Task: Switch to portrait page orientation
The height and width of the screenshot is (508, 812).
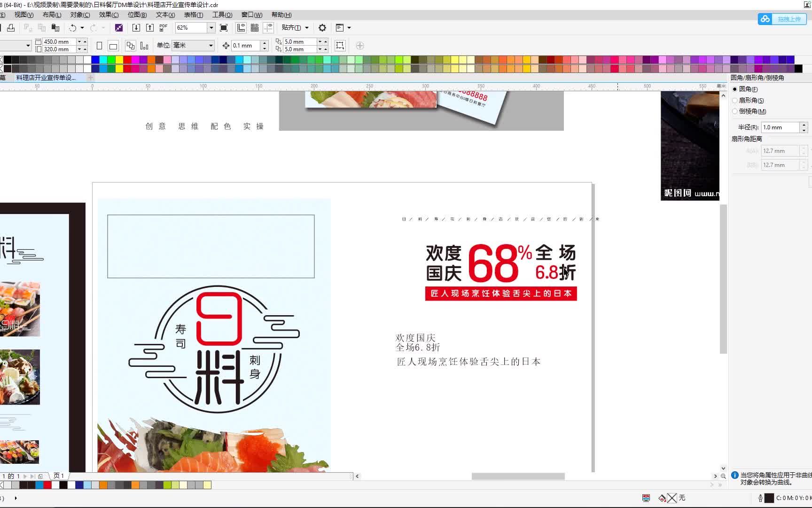Action: tap(99, 46)
